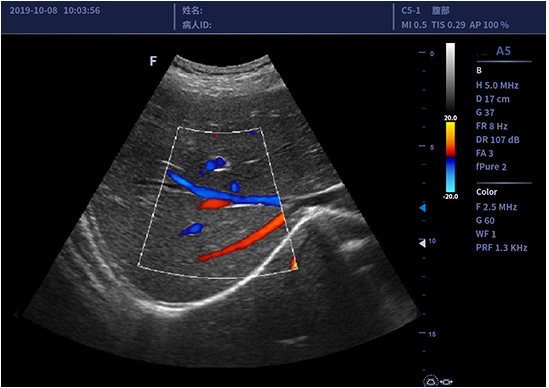Click the patient ID field

click(x=196, y=25)
